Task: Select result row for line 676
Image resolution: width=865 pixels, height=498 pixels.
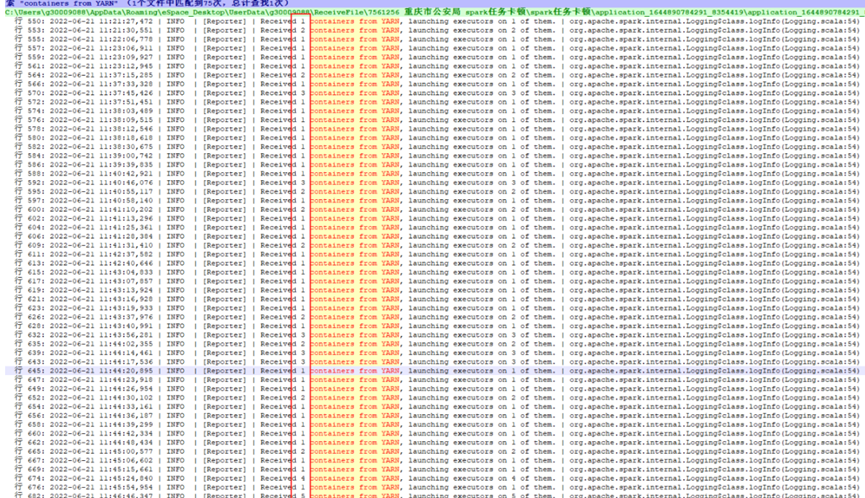Action: [435, 487]
